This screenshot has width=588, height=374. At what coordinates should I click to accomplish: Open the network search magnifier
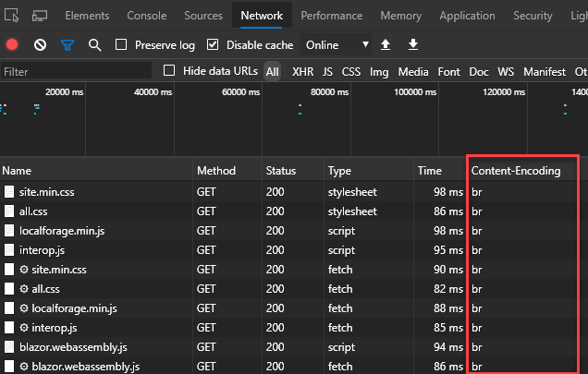[x=94, y=45]
